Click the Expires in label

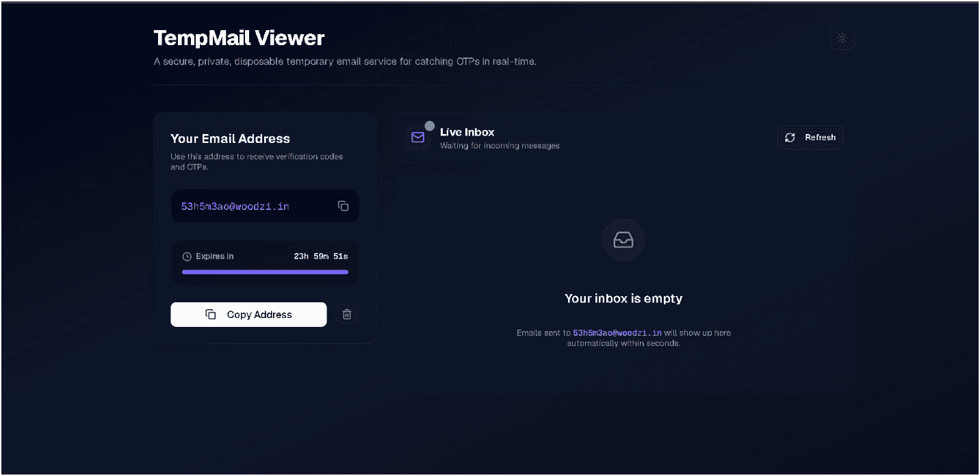214,256
